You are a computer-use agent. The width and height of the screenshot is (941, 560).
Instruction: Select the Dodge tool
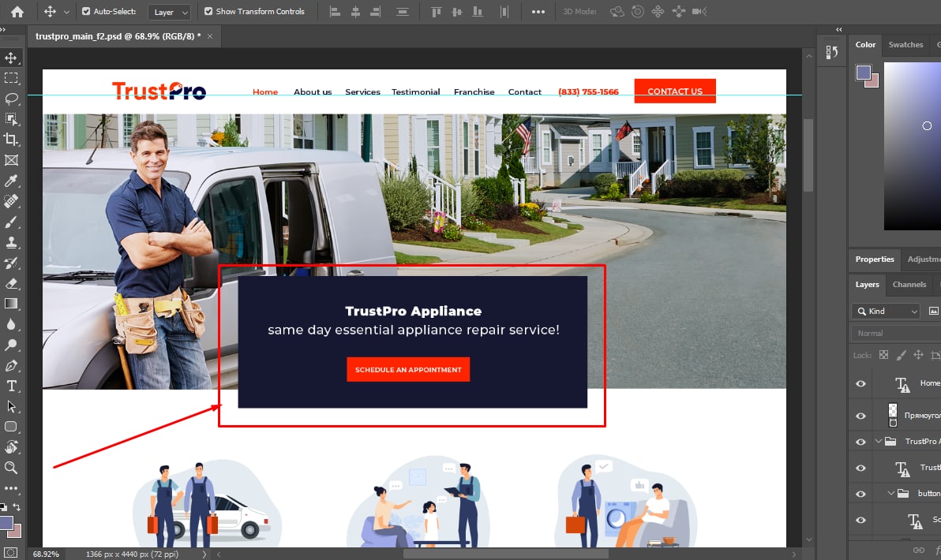11,345
